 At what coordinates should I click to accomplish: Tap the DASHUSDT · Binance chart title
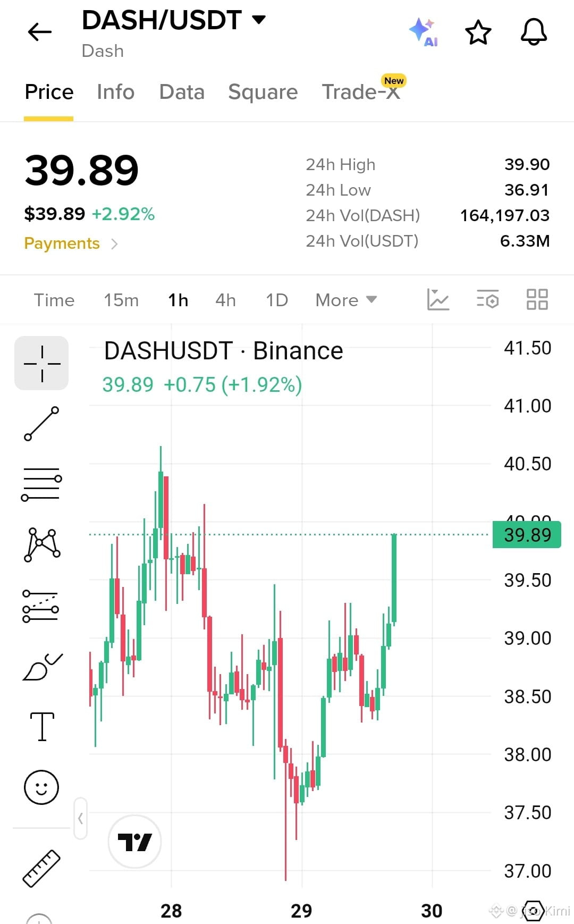coord(223,351)
